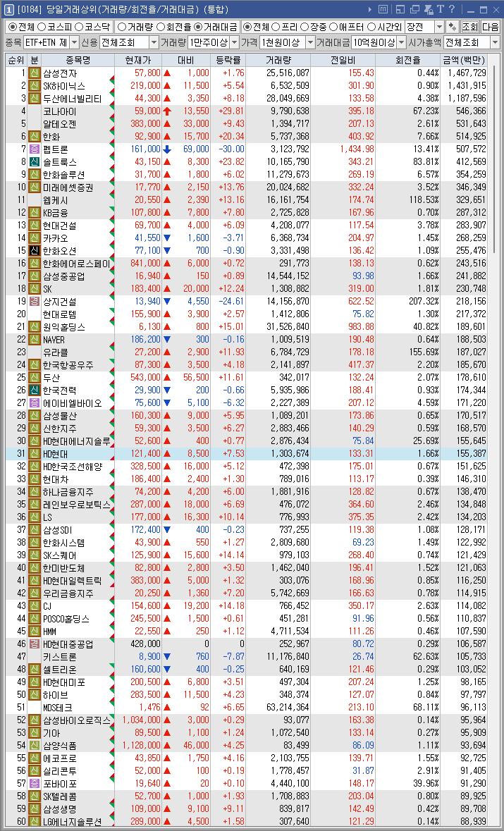Image resolution: width=504 pixels, height=831 pixels.
Task: Sort by the 순위 column header
Action: click(x=16, y=61)
